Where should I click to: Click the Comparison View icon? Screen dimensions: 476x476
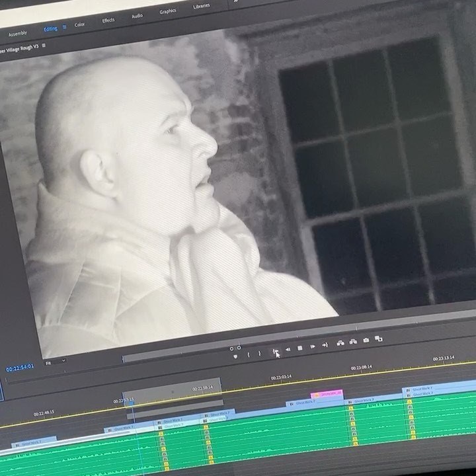pos(378,338)
